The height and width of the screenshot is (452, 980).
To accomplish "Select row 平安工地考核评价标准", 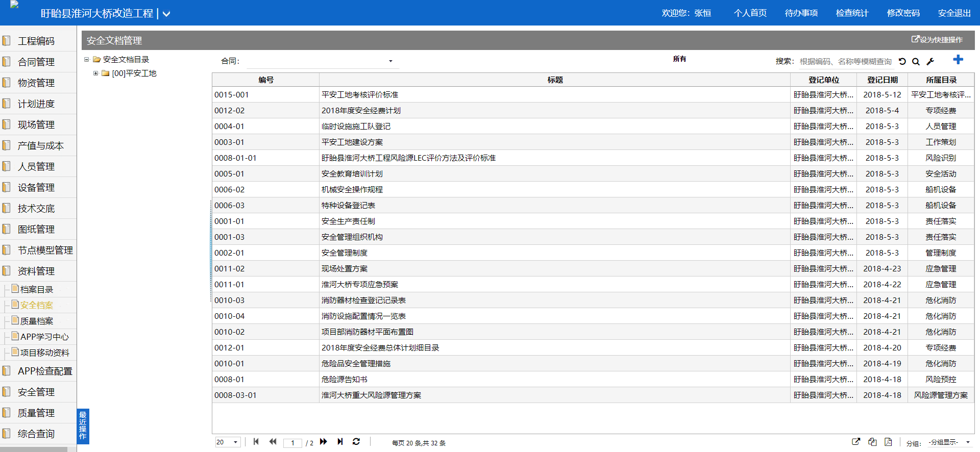I will pyautogui.click(x=593, y=94).
